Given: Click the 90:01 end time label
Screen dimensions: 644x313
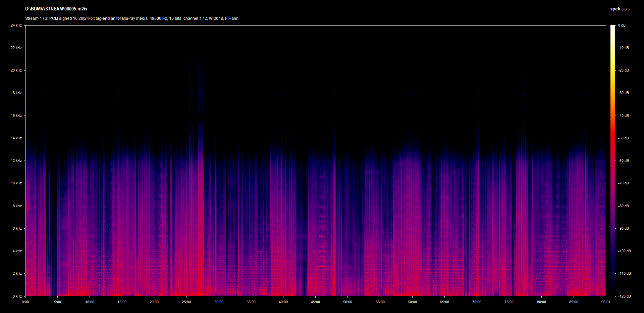Looking at the screenshot, I should [x=606, y=302].
